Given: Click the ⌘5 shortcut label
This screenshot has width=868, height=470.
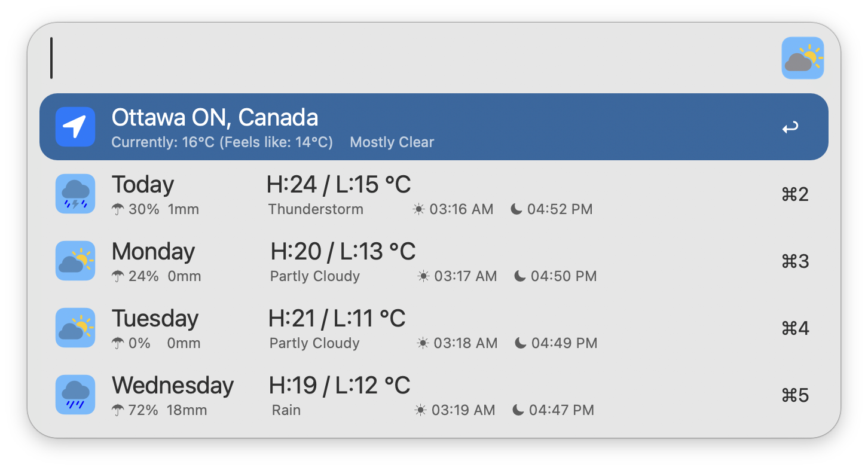Looking at the screenshot, I should (x=795, y=395).
